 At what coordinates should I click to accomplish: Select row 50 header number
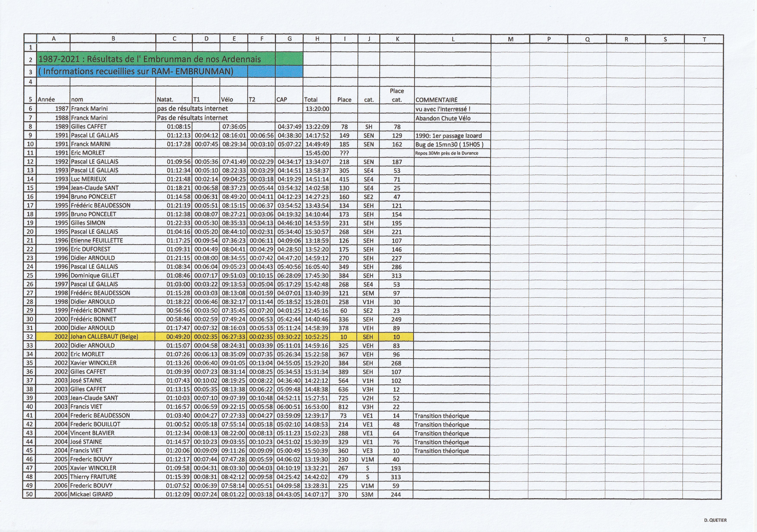(29, 494)
